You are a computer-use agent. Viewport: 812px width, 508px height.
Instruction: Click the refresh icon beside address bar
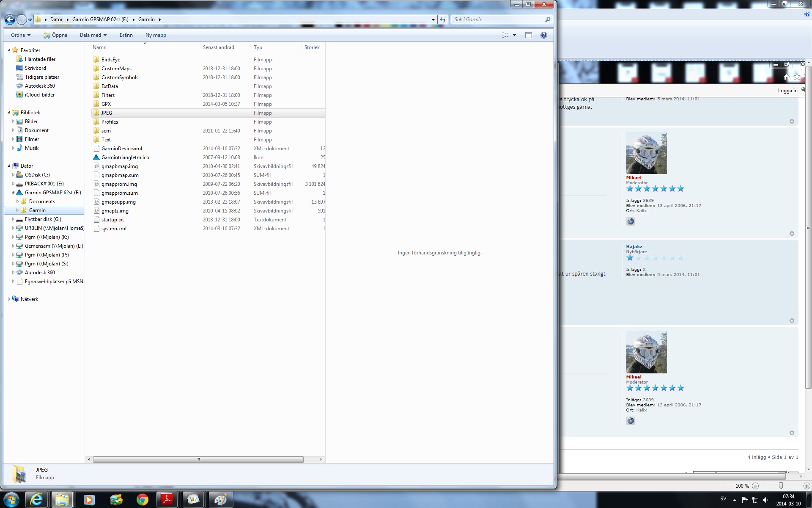[443, 19]
